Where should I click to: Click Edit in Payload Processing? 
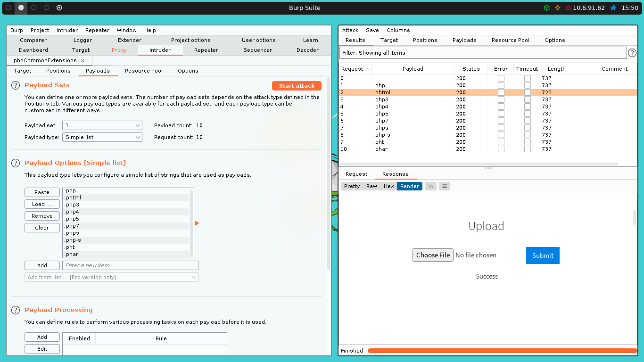point(42,349)
